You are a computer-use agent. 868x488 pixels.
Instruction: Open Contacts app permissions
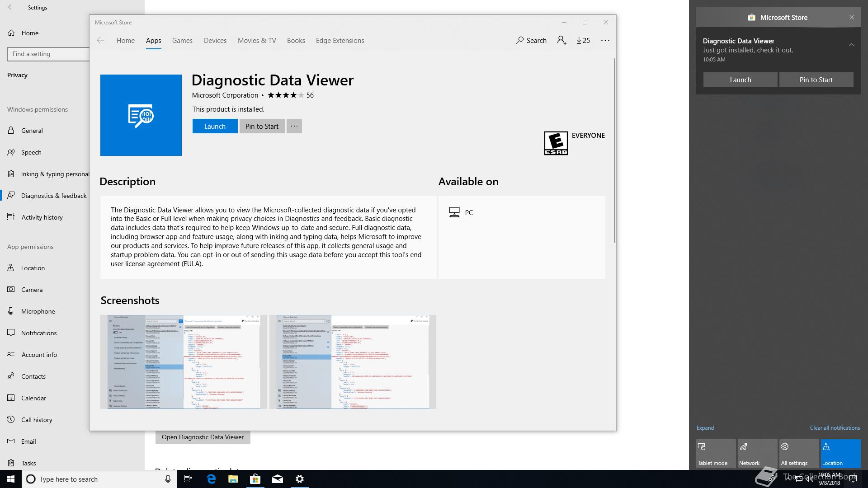[x=33, y=376]
